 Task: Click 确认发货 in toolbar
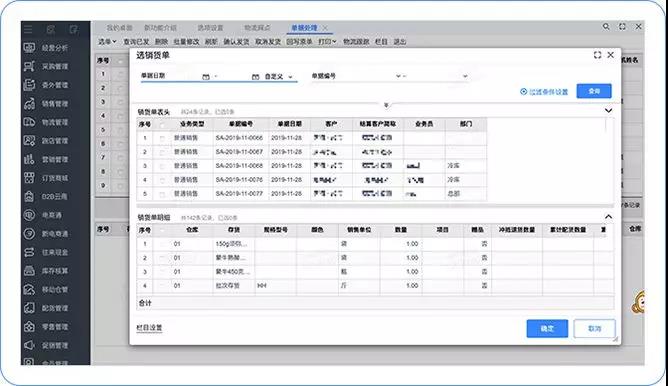[236, 42]
